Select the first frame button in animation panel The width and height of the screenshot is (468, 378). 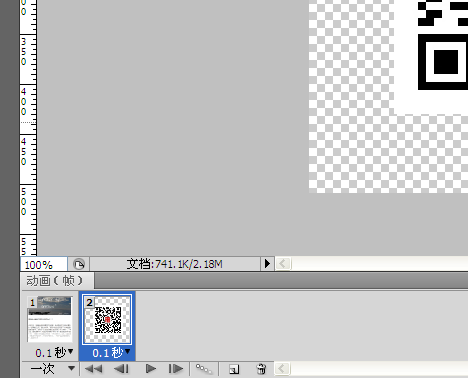pos(93,369)
